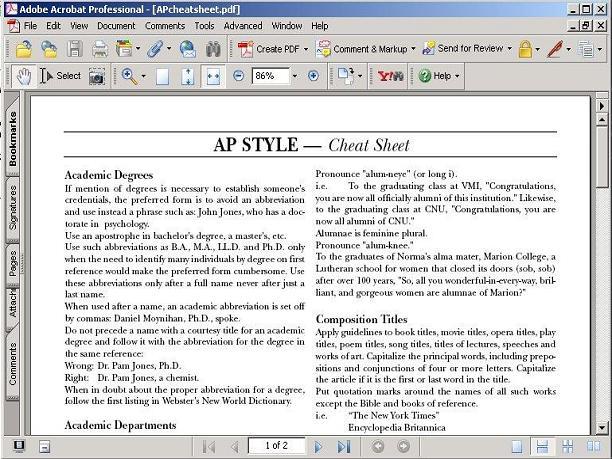Expand the Sign pen dropdown arrow
The width and height of the screenshot is (612, 459).
[568, 49]
